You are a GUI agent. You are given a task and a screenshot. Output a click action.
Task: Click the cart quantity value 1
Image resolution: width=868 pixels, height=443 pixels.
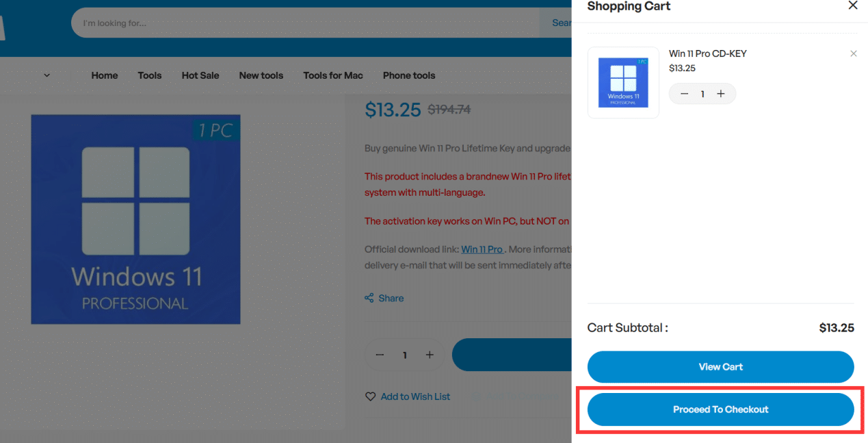tap(702, 94)
